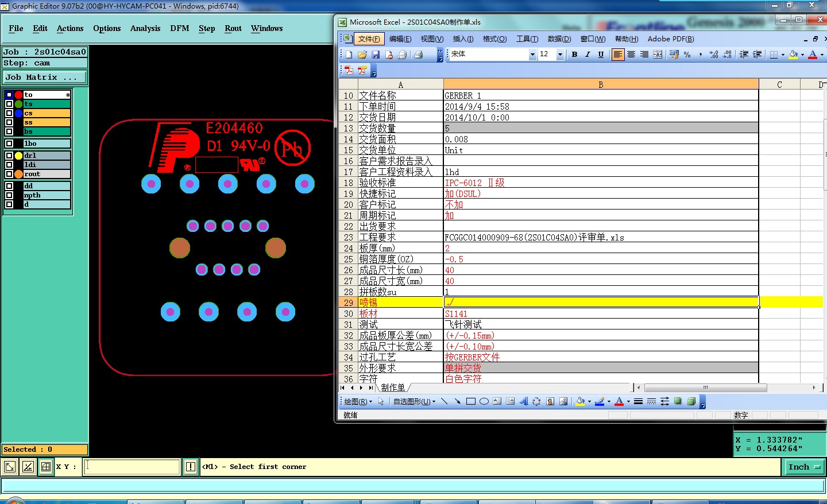
Task: Toggle checkbox for layer ts
Action: coord(9,104)
